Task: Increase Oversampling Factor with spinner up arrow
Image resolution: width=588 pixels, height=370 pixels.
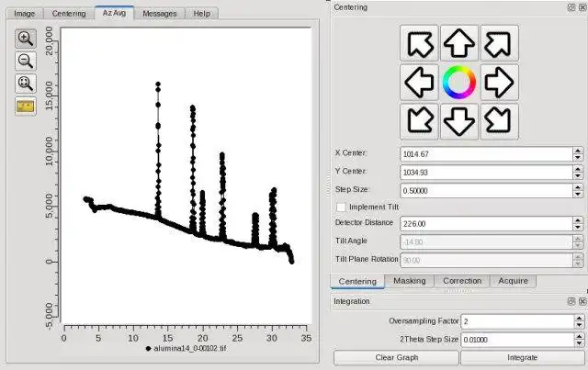Action: [x=580, y=318]
